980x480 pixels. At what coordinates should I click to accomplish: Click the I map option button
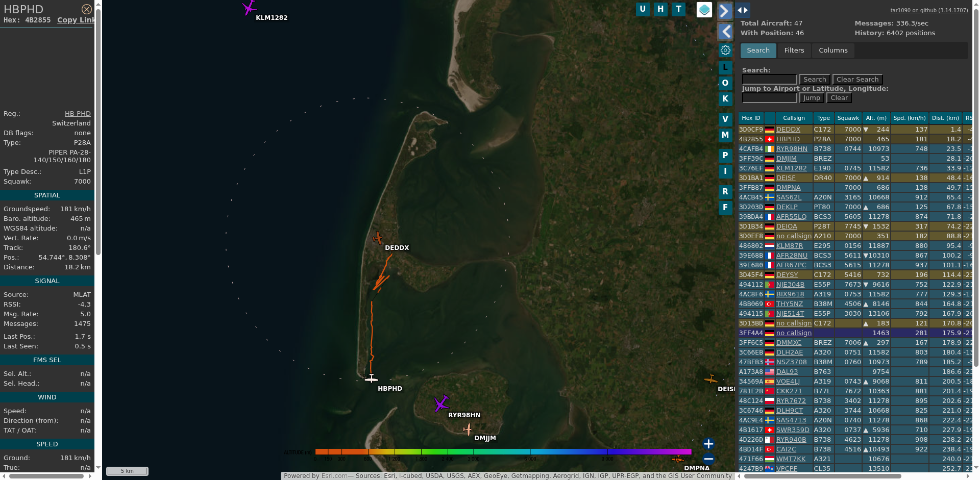coord(725,171)
